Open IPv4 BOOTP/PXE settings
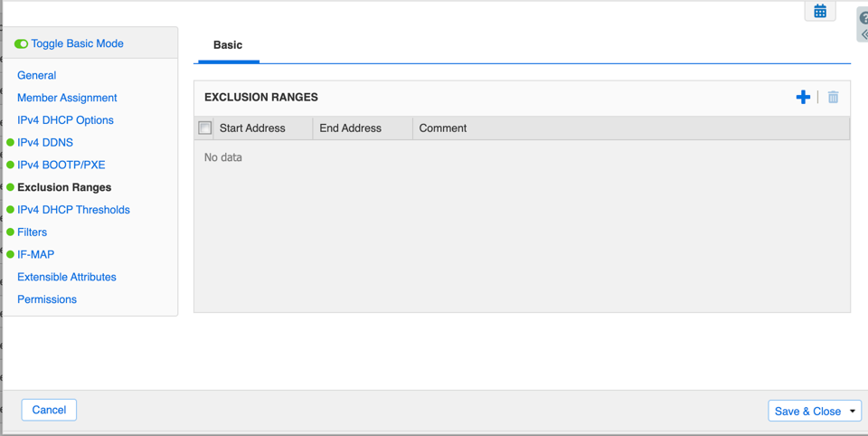Image resolution: width=868 pixels, height=436 pixels. [x=61, y=165]
